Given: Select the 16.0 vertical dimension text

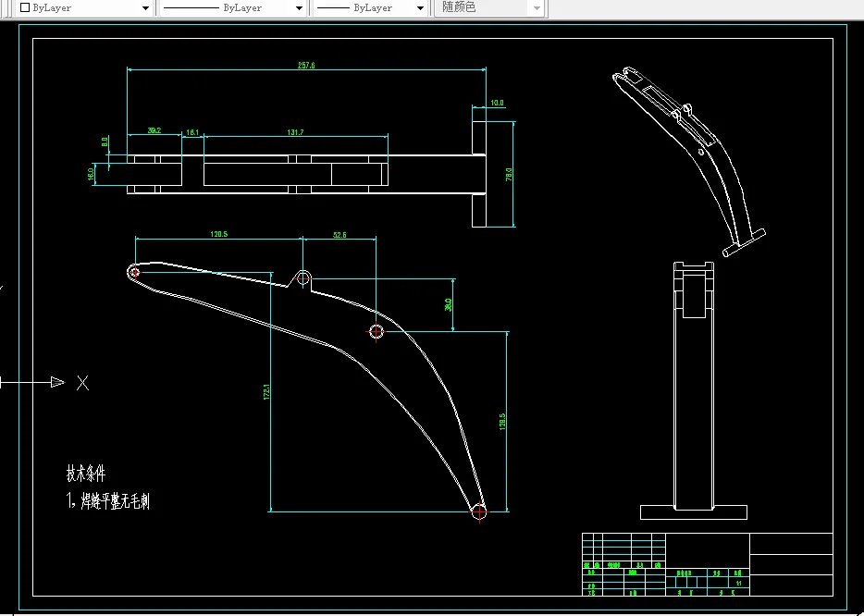Looking at the screenshot, I should (x=91, y=174).
